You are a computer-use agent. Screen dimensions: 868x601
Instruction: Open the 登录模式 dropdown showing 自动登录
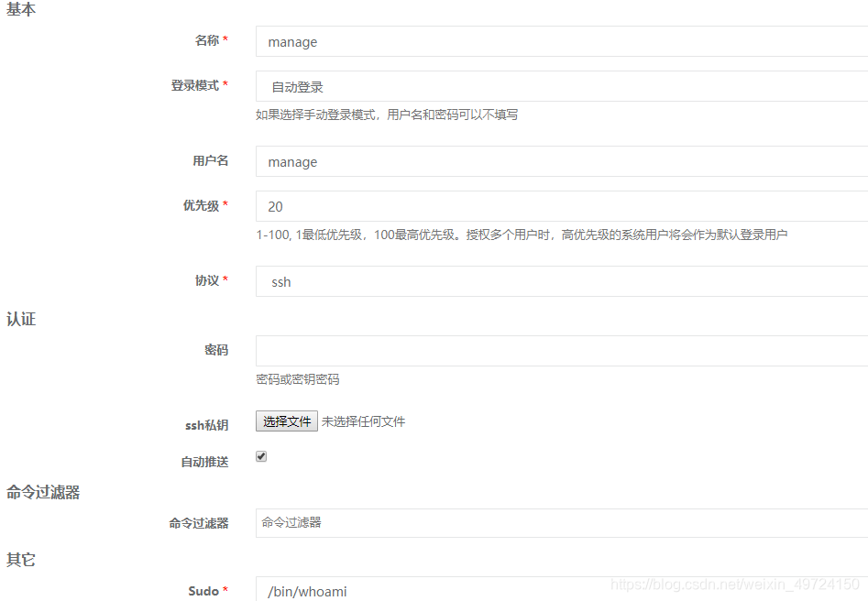[561, 86]
